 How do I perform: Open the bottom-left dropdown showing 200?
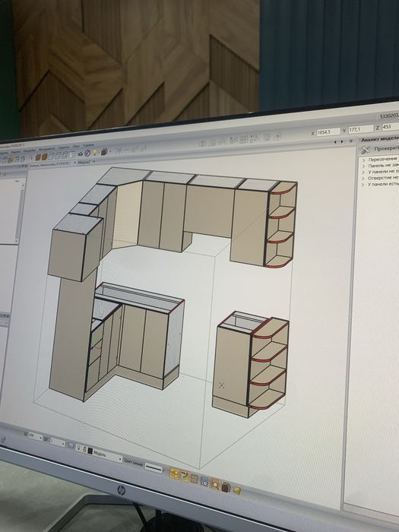click(35, 436)
